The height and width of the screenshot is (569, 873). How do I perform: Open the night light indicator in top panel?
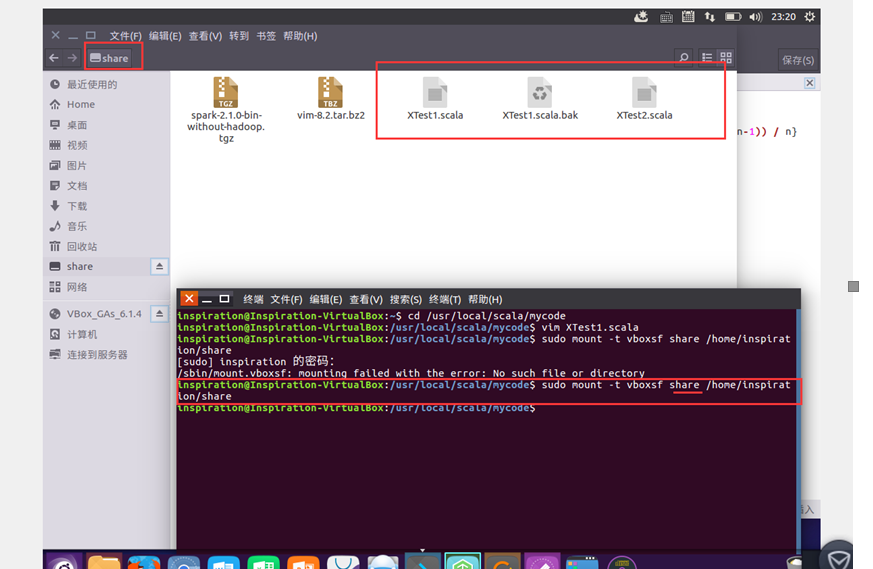click(641, 17)
